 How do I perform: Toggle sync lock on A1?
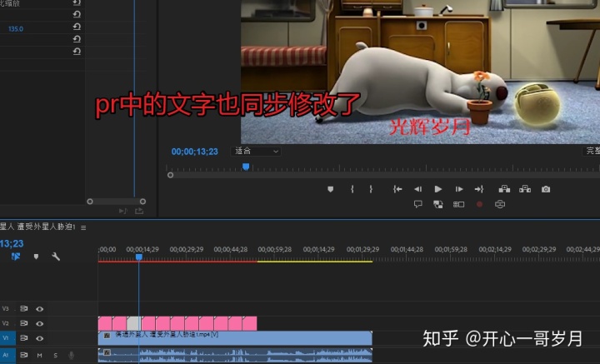click(23, 355)
